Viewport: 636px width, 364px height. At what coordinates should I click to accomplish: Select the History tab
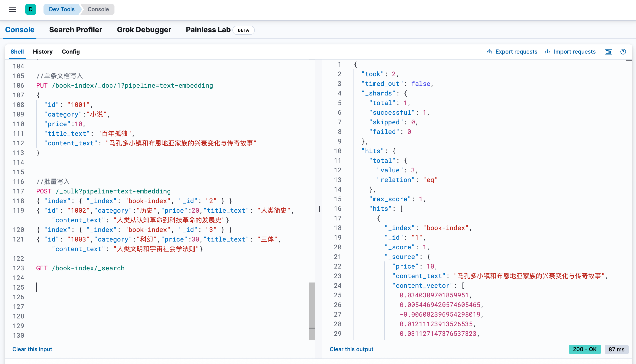tap(43, 52)
